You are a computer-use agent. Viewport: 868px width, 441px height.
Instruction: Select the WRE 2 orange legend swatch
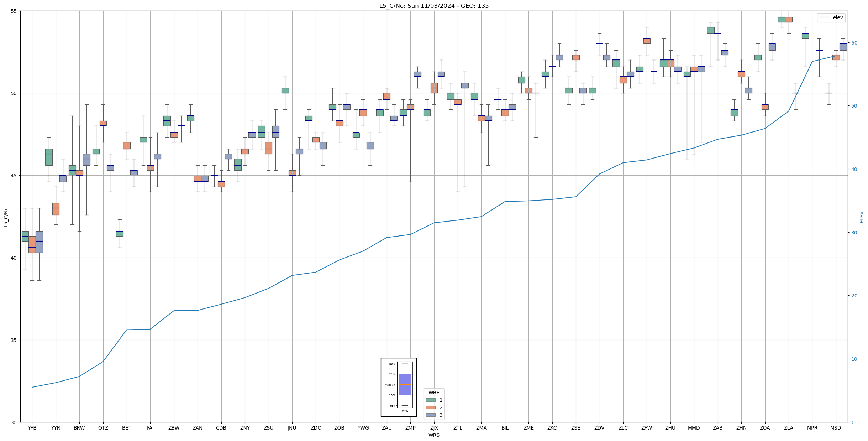coord(431,408)
